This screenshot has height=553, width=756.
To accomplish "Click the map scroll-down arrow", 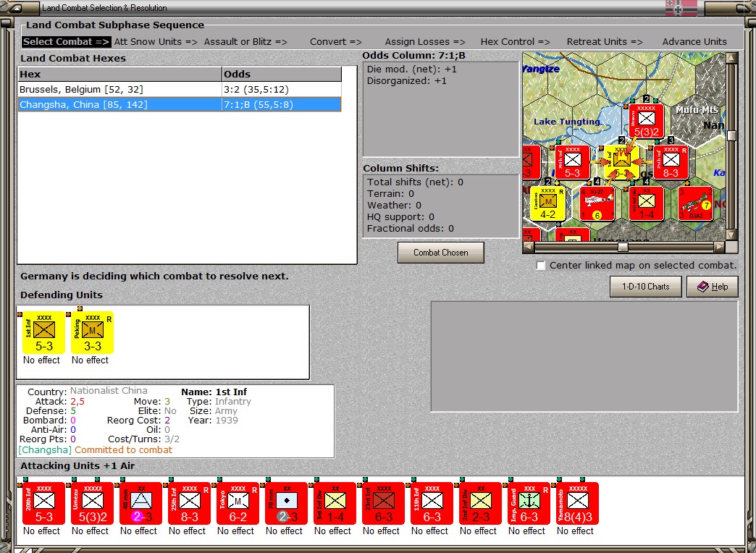I will click(731, 235).
